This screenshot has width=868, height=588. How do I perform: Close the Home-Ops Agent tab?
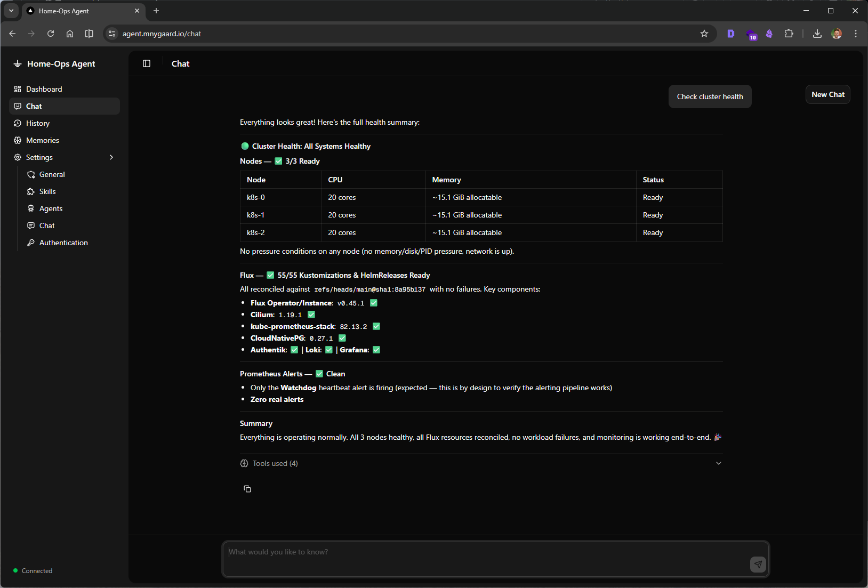(137, 11)
